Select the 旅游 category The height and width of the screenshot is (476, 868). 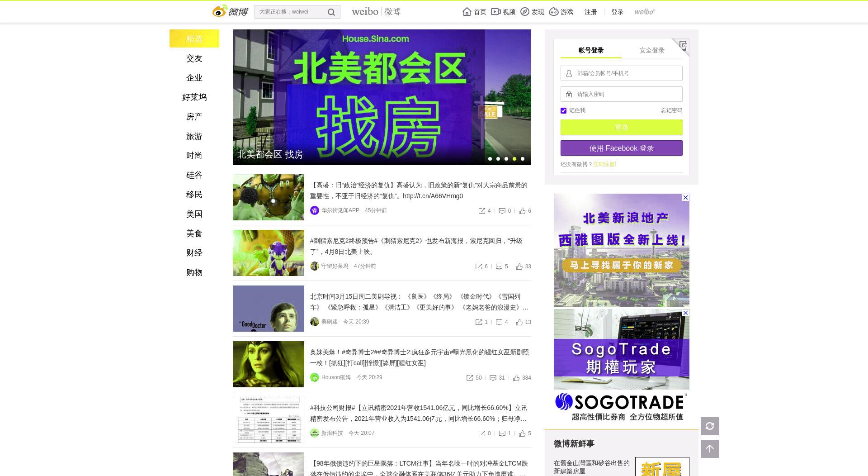194,136
